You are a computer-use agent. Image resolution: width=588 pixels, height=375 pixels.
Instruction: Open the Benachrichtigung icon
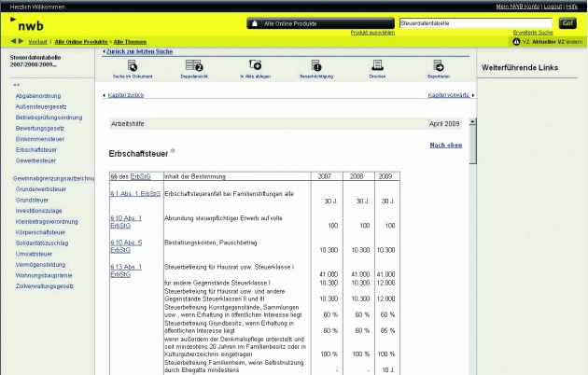(316, 64)
